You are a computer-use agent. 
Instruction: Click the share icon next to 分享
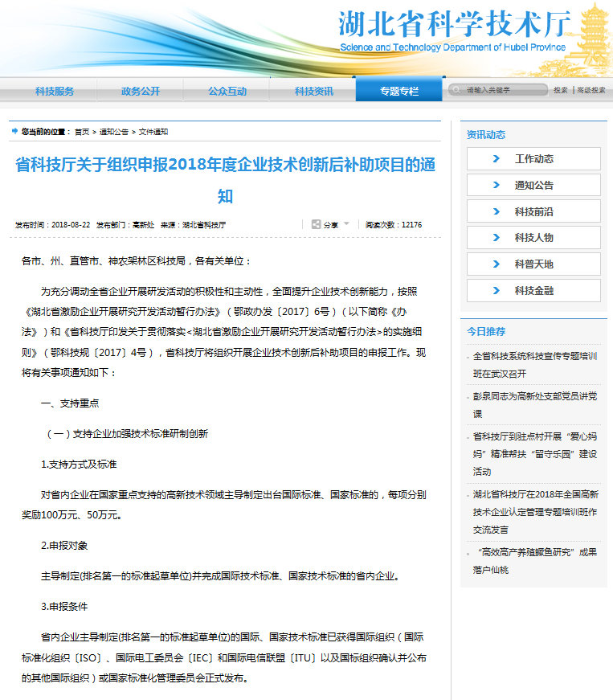click(x=316, y=224)
